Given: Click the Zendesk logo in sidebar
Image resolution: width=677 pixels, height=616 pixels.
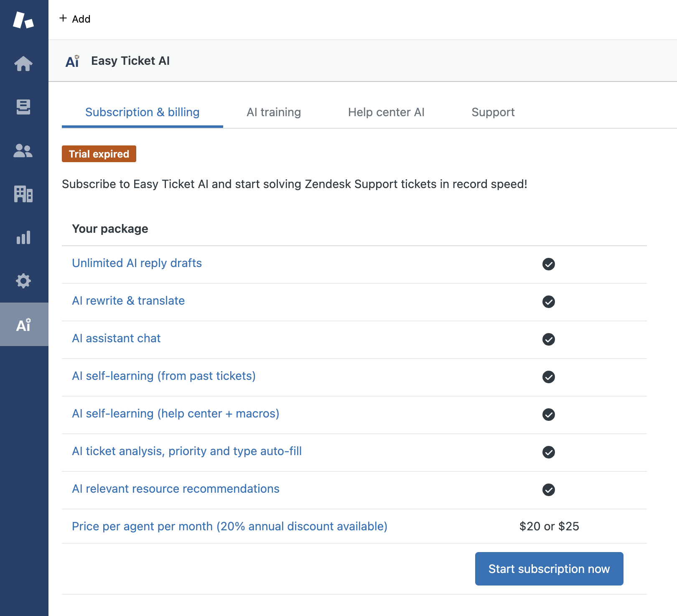Looking at the screenshot, I should [23, 20].
